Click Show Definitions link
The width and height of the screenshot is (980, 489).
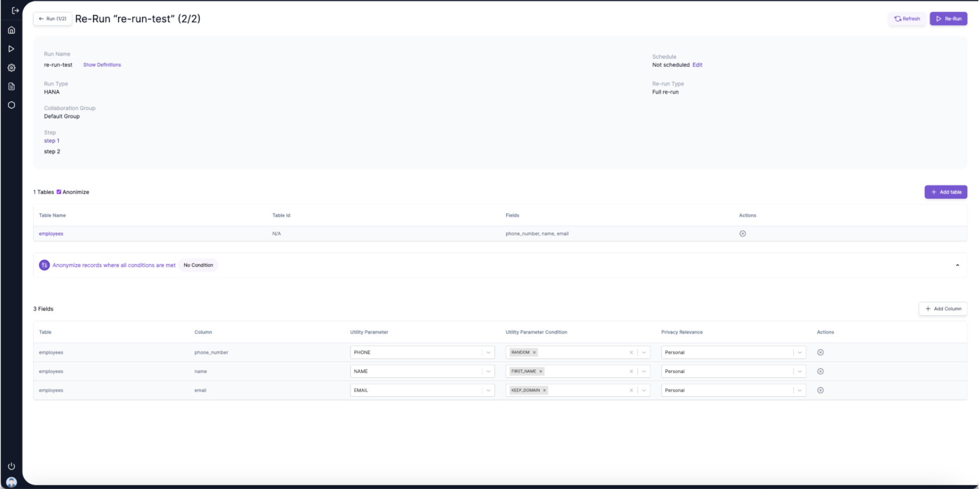click(102, 65)
